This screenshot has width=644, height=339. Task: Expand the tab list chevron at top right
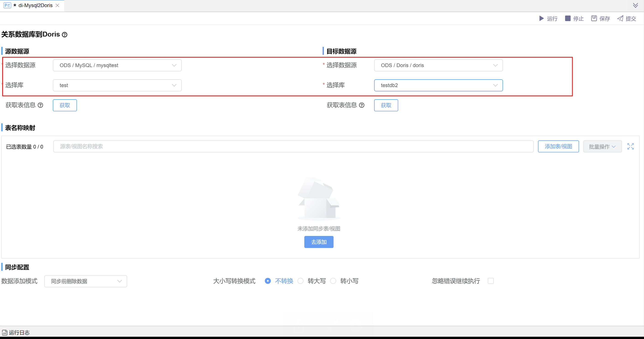coord(635,5)
